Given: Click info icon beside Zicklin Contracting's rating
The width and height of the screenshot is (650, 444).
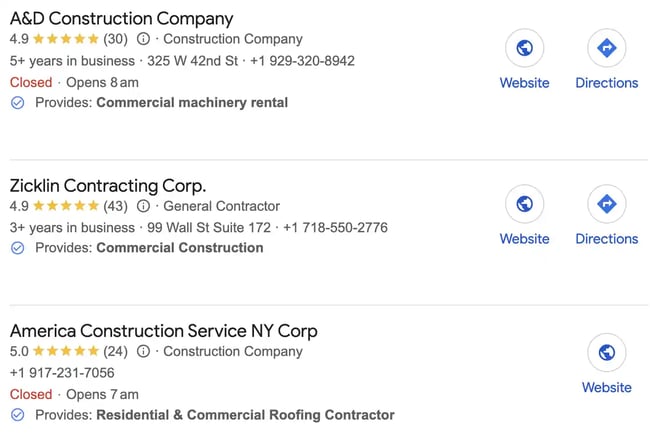Looking at the screenshot, I should coord(143,207).
